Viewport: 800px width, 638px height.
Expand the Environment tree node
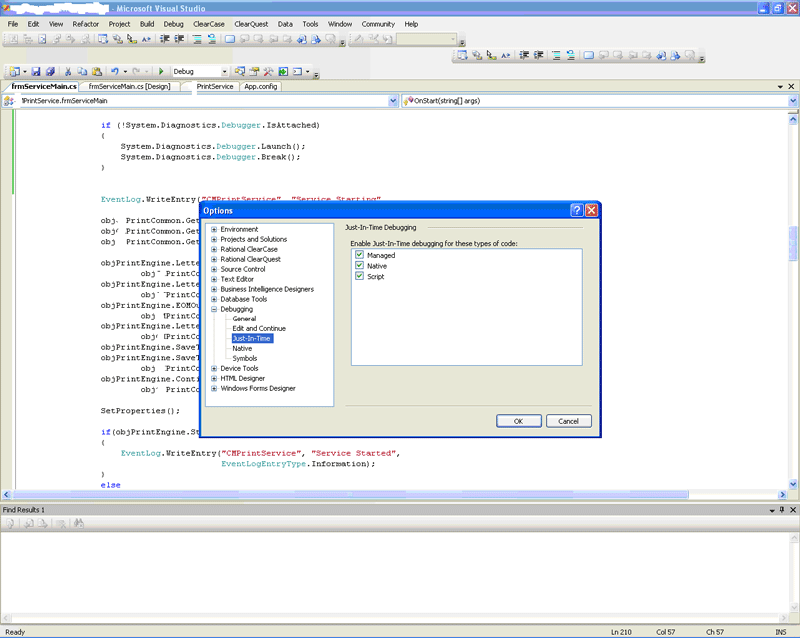tap(214, 229)
